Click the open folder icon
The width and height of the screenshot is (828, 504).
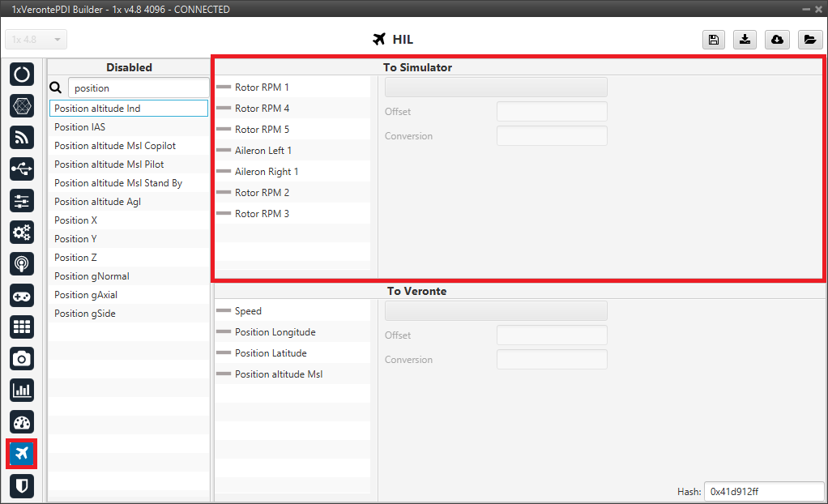(x=809, y=40)
